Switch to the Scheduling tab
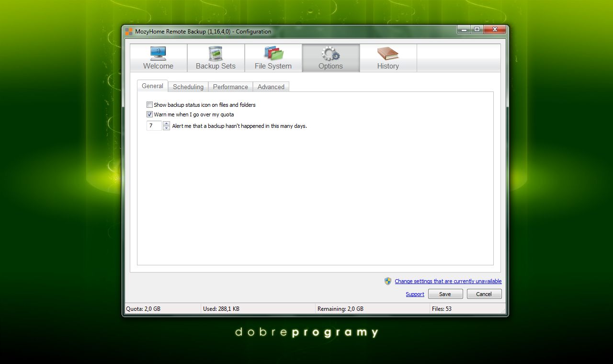Viewport: 613px width, 364px height. click(188, 87)
